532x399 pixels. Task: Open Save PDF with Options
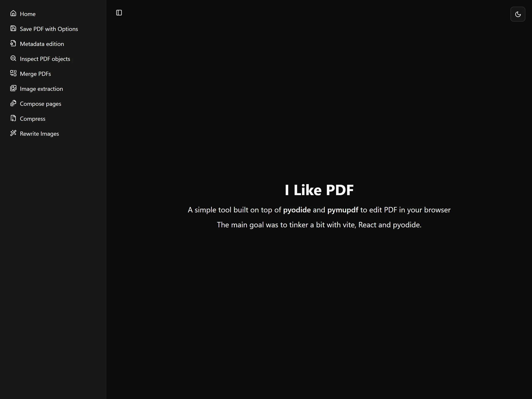tap(49, 29)
